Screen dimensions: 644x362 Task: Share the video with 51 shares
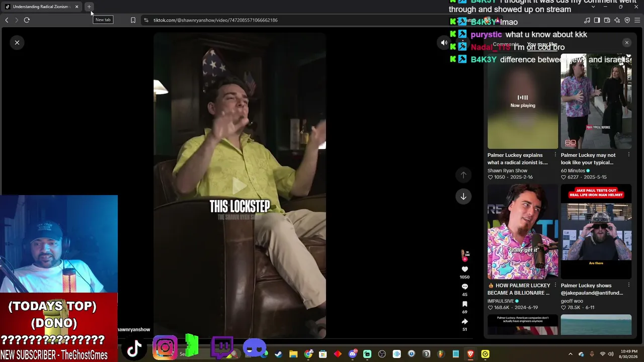[x=464, y=322]
